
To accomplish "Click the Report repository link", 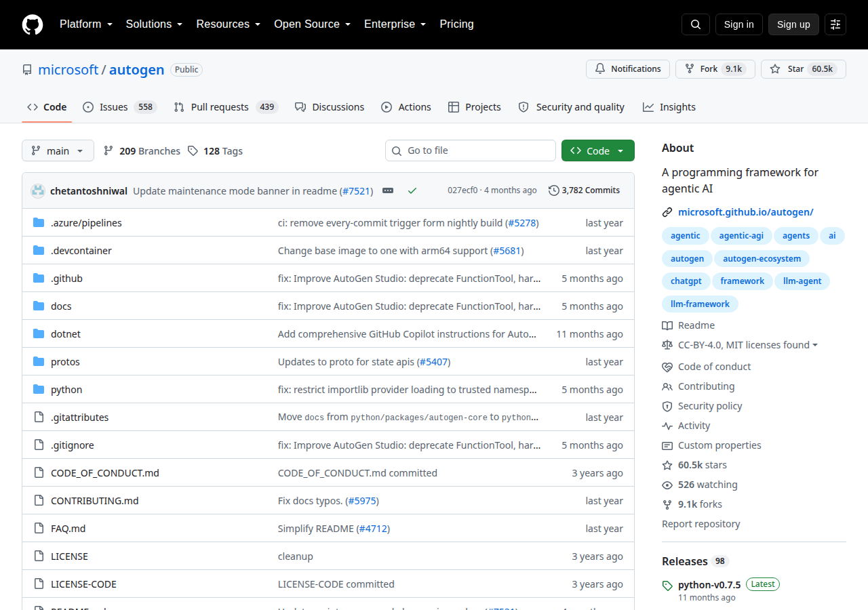I will pos(701,524).
